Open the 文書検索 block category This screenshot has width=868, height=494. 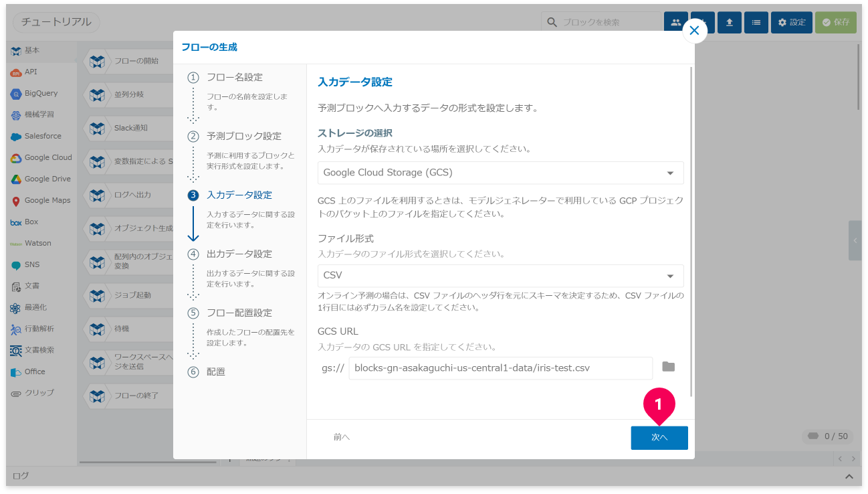coord(41,350)
